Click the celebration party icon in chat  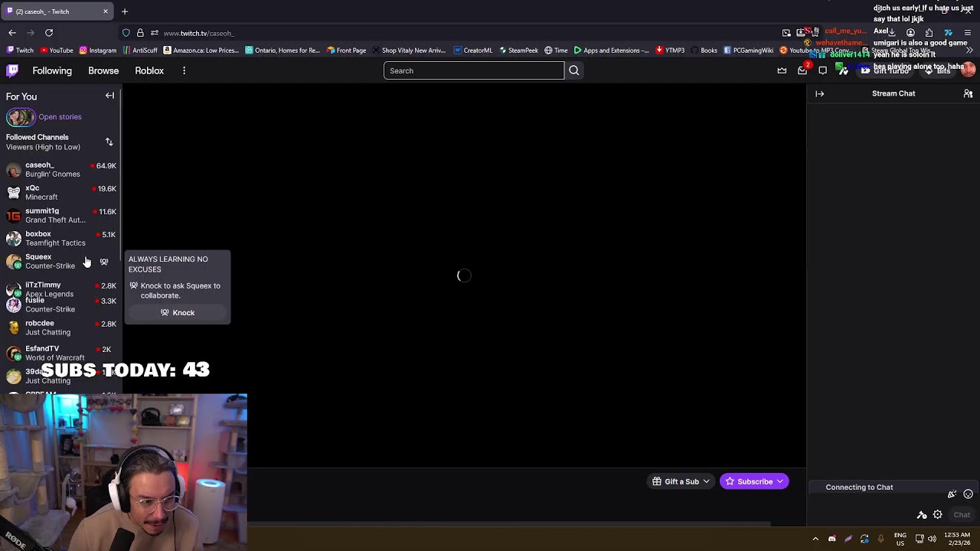coord(952,494)
